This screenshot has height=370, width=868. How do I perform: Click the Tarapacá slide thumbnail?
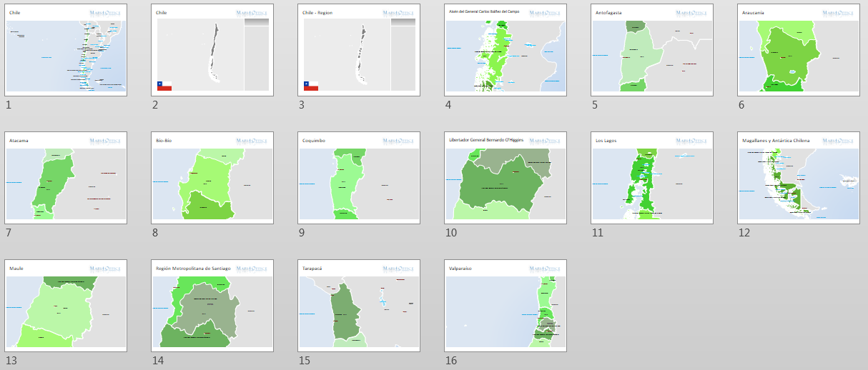coord(359,306)
